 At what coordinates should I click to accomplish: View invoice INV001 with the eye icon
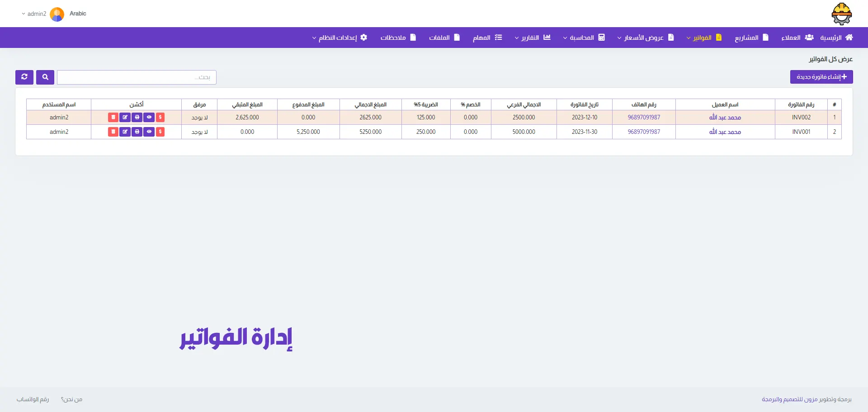tap(149, 132)
